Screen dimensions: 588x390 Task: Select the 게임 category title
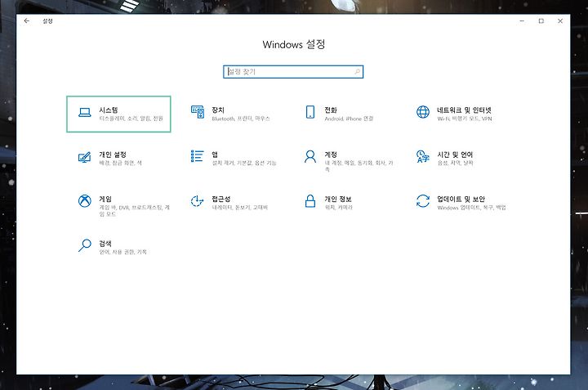click(x=105, y=199)
